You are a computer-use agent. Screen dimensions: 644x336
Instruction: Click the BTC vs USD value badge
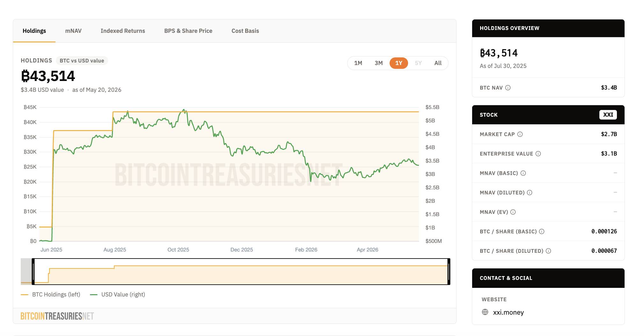(x=82, y=61)
